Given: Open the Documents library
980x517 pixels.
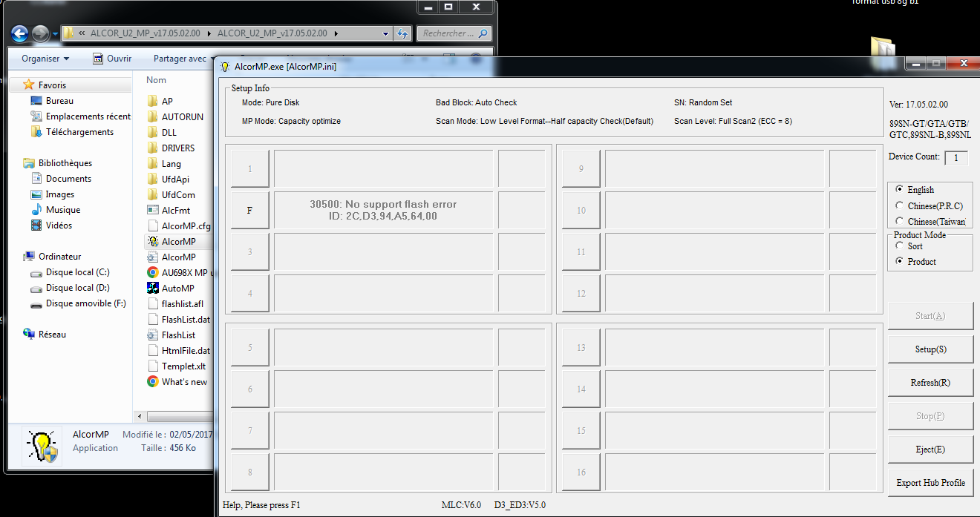Looking at the screenshot, I should tap(62, 179).
